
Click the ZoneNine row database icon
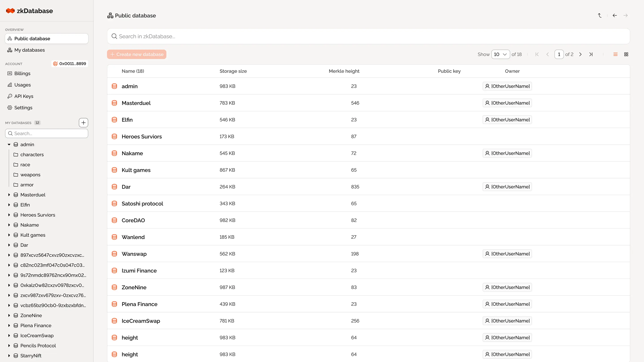pos(114,287)
